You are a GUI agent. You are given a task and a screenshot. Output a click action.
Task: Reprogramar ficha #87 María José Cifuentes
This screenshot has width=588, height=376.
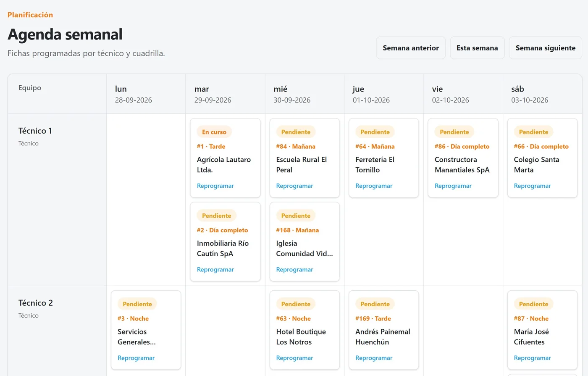533,358
